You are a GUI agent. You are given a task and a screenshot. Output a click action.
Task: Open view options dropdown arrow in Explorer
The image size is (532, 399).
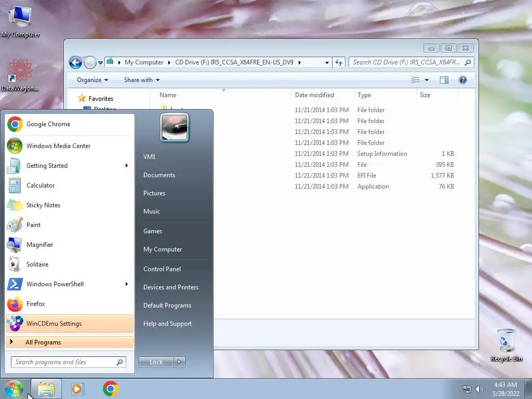click(427, 80)
